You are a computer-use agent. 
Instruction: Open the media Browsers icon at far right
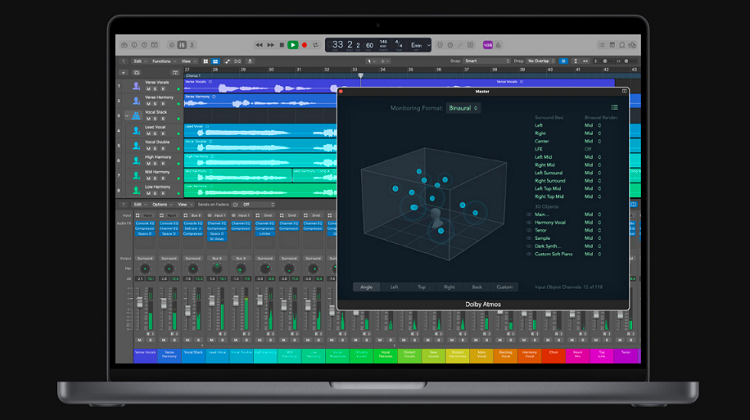[632, 45]
